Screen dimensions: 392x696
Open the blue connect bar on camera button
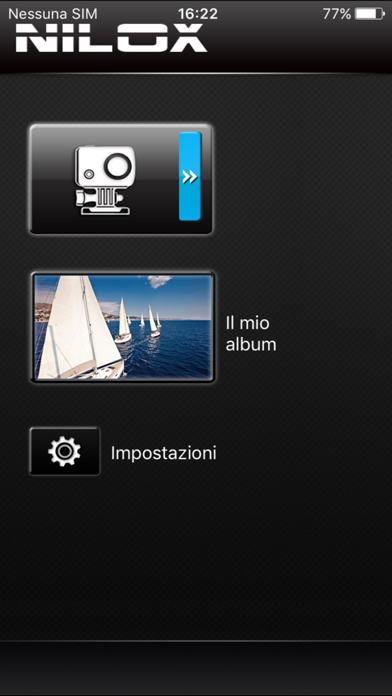pyautogui.click(x=190, y=176)
